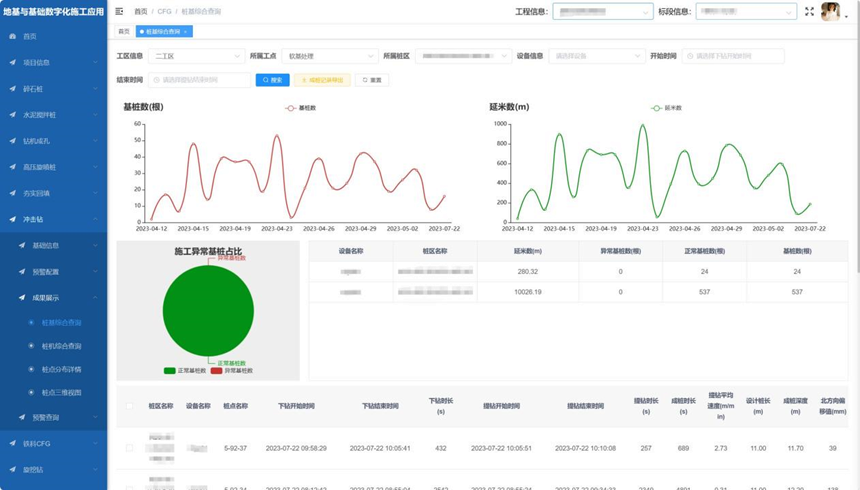Screen dimensions: 860x490
Task: Click the blue 搜索 button
Action: coord(272,80)
